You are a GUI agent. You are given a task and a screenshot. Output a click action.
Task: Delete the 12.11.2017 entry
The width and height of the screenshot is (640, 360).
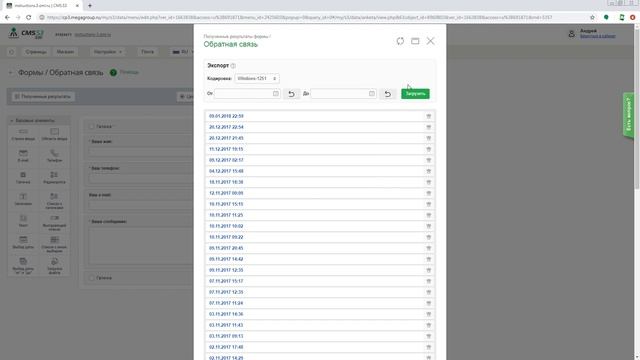click(x=429, y=193)
